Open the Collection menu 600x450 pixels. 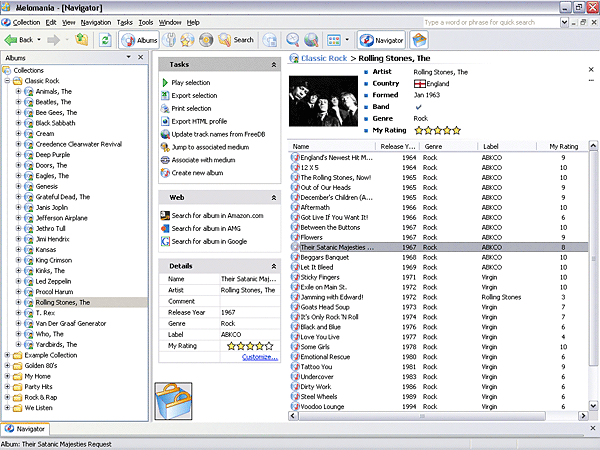point(26,23)
